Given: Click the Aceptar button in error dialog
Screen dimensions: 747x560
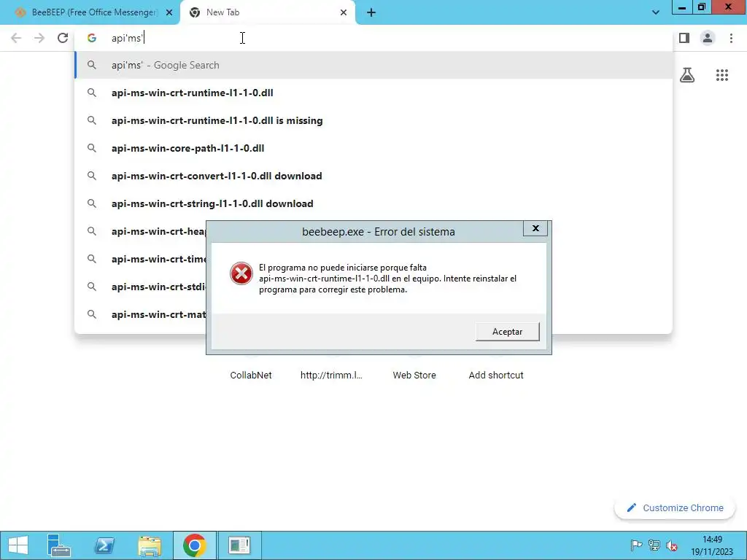Looking at the screenshot, I should point(508,332).
